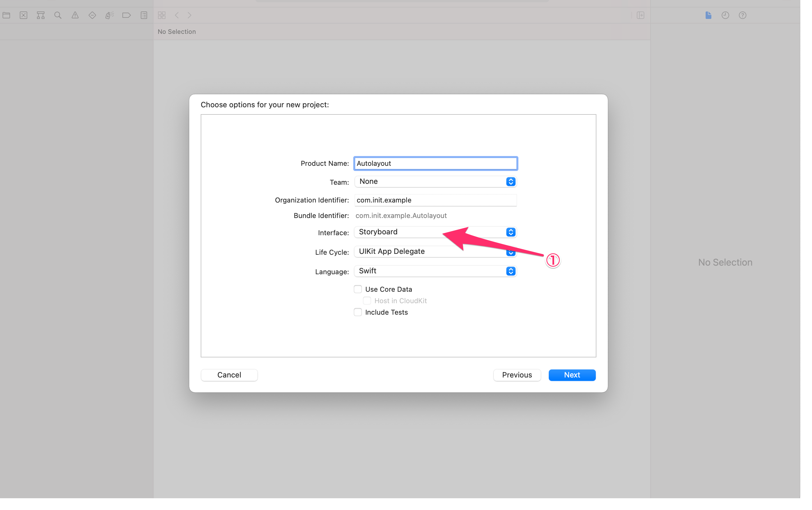Image resolution: width=812 pixels, height=510 pixels.
Task: Open the Report navigator icon
Action: click(144, 15)
